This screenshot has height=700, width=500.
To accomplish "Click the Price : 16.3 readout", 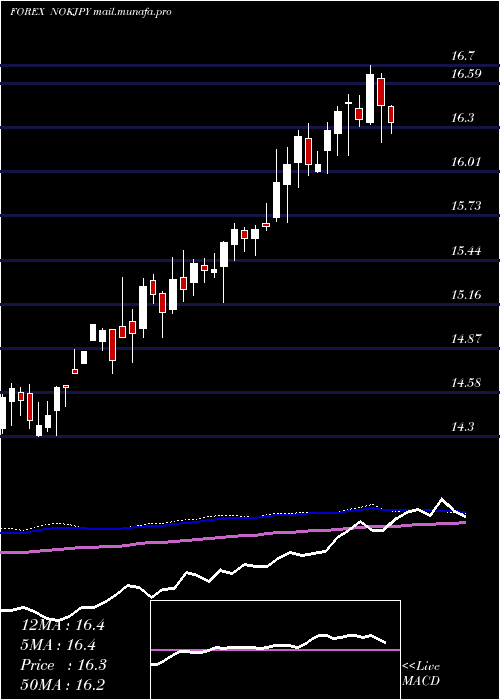I will (63, 665).
